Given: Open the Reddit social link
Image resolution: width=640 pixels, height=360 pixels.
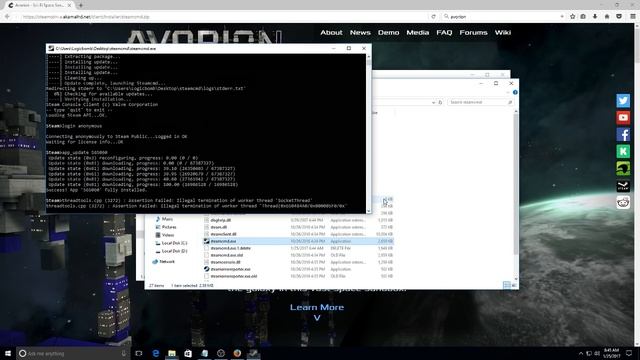Looking at the screenshot, I should coord(623,202).
